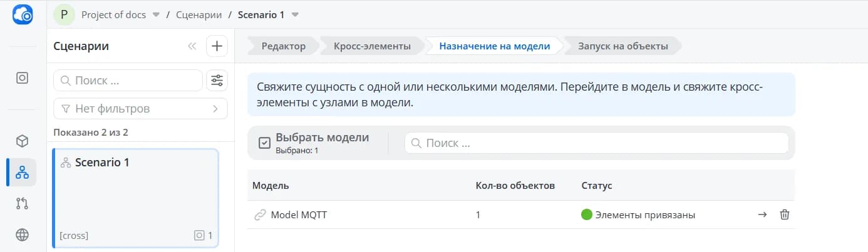Viewport: 868px width, 252px height.
Task: Open the globe icon in sidebar
Action: [22, 235]
